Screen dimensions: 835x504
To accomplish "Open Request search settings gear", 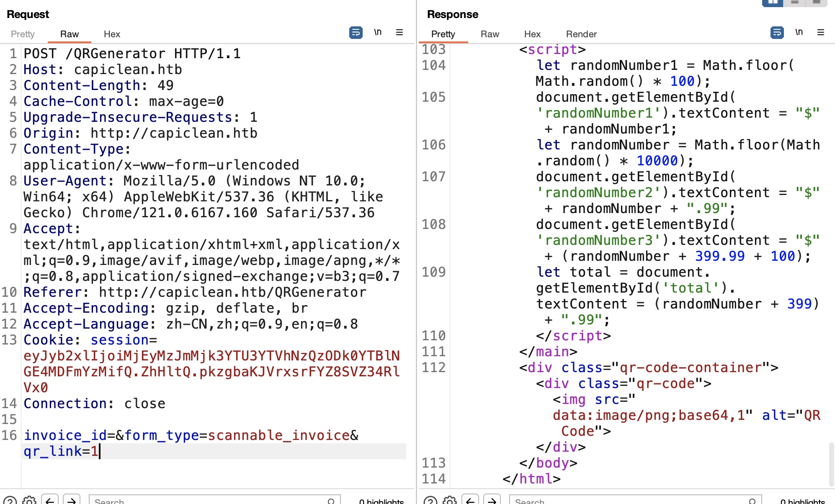I will pos(29,501).
